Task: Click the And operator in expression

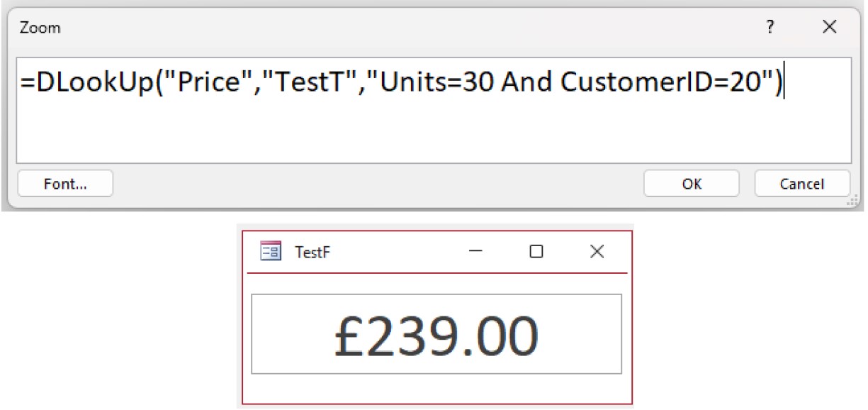Action: click(x=527, y=83)
